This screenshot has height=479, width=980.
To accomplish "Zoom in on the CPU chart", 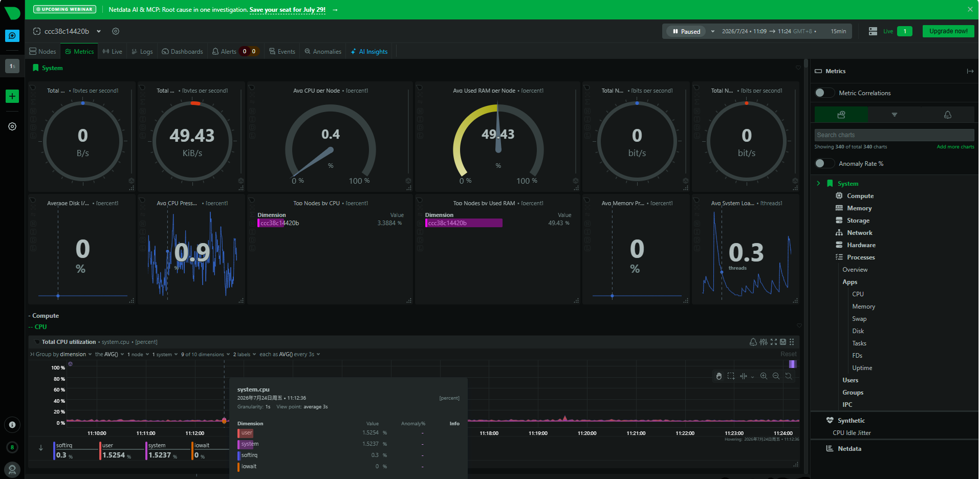I will coord(764,376).
